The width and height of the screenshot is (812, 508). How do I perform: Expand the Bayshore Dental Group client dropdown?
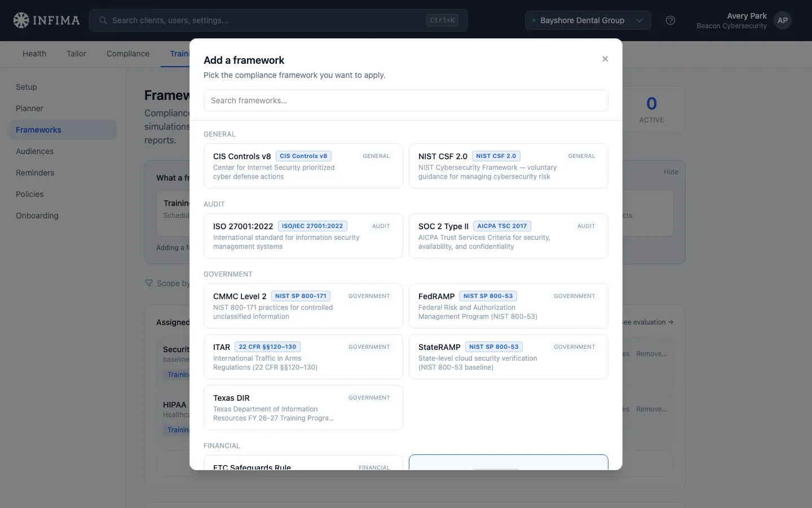coord(588,20)
